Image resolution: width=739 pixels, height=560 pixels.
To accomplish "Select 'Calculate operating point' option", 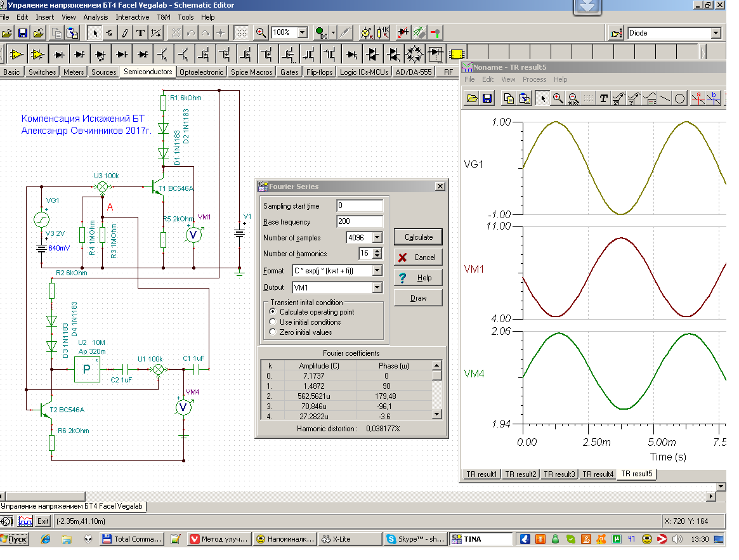I will [x=273, y=312].
